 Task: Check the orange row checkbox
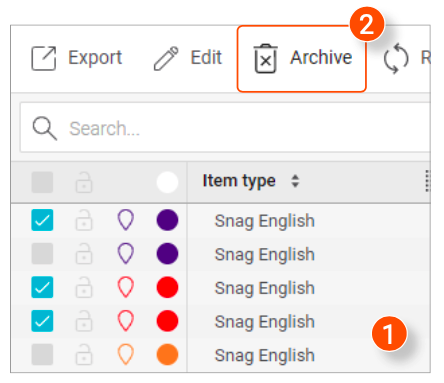click(x=42, y=355)
